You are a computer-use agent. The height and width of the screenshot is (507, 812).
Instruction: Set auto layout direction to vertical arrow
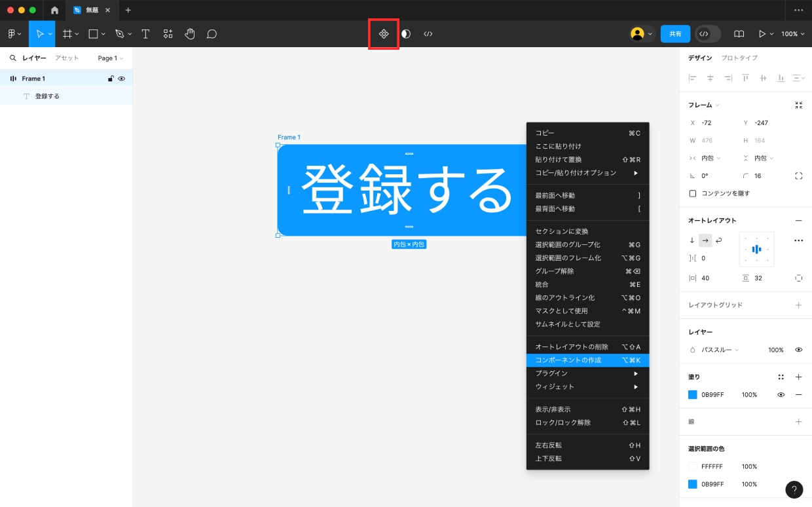point(692,240)
